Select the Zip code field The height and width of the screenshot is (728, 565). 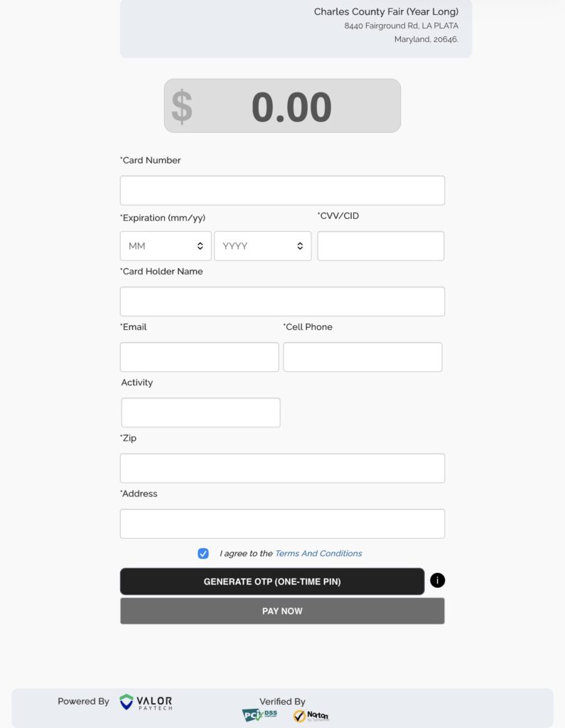click(x=282, y=468)
